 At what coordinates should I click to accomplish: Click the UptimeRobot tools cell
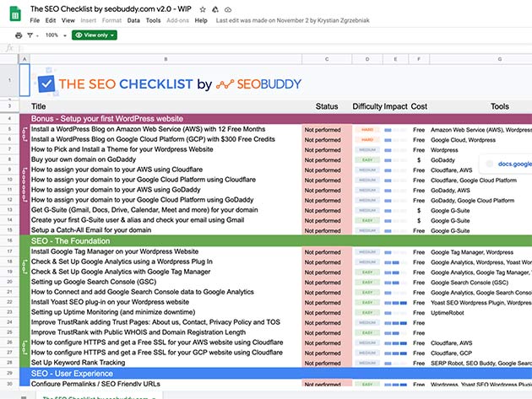pos(448,313)
